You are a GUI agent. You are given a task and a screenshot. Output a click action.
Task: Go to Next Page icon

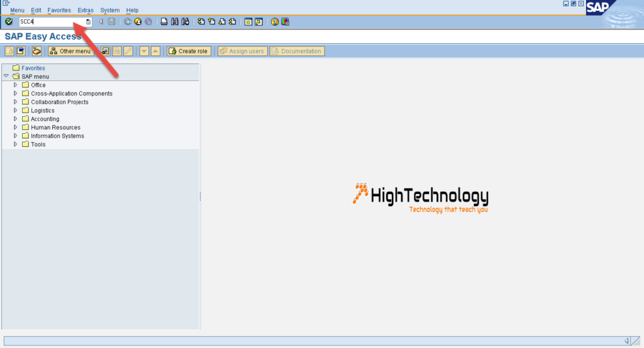pos(222,21)
